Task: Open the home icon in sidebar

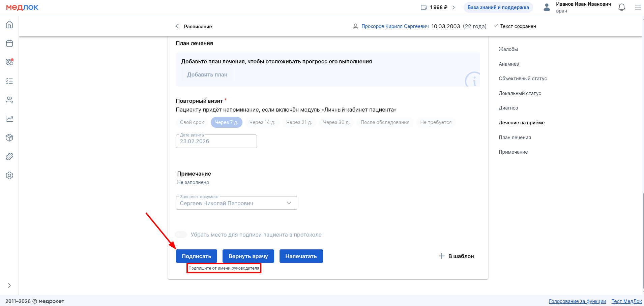Action: coord(9,25)
